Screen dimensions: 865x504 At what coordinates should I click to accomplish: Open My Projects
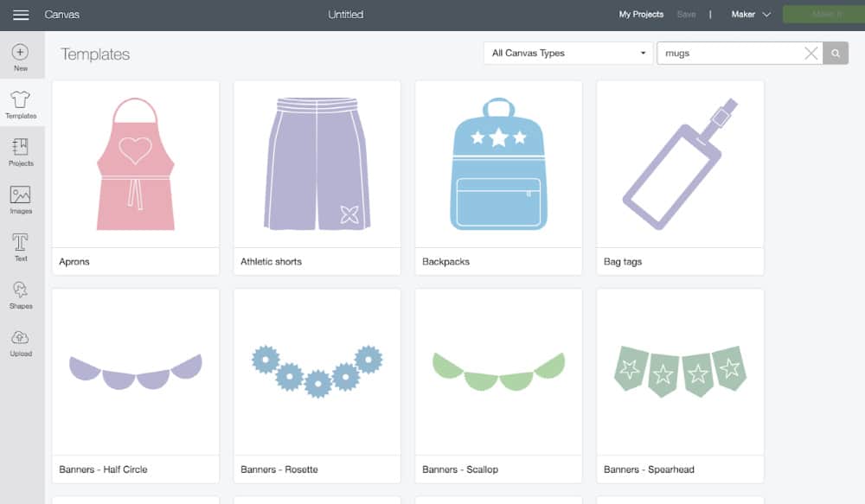point(641,15)
